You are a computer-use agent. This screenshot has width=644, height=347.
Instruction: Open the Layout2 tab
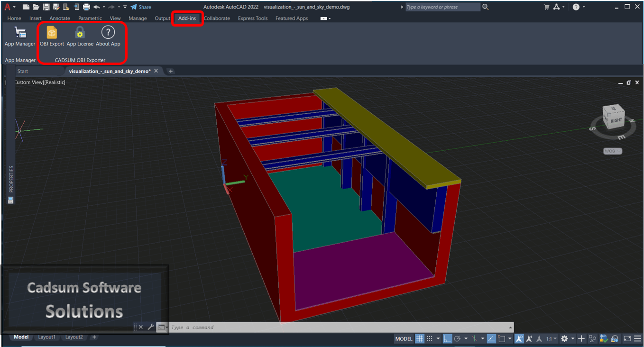74,337
